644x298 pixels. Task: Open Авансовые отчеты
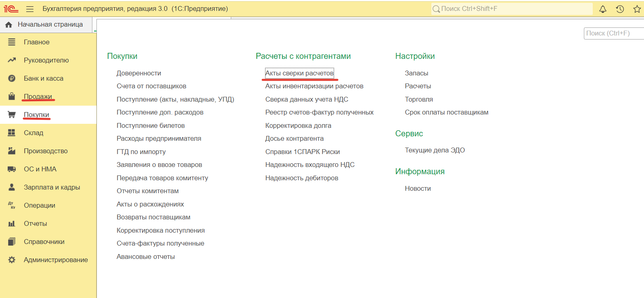coord(146,256)
